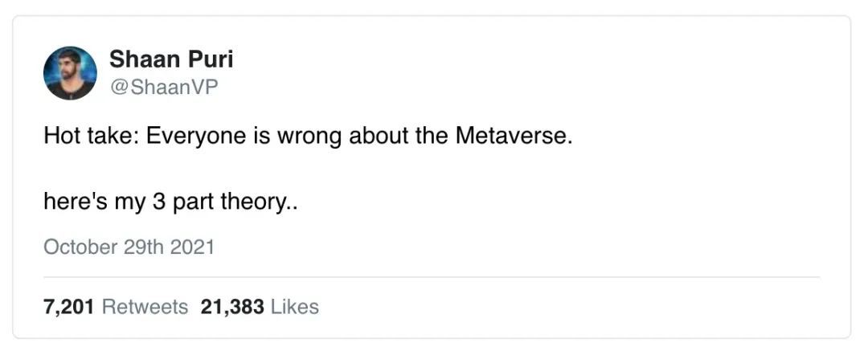Open the October 29th 2021 timestamp
868x351 pixels.
(129, 246)
